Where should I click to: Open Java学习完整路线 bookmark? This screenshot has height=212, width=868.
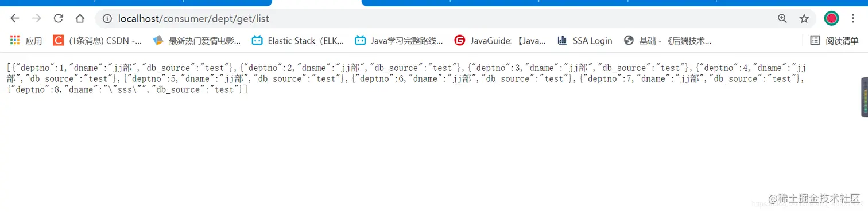tap(399, 41)
